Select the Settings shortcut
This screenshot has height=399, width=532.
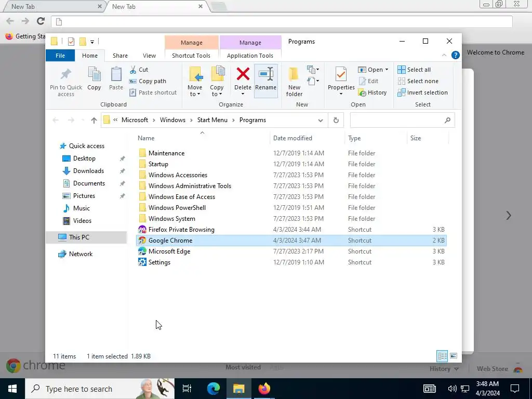(159, 262)
